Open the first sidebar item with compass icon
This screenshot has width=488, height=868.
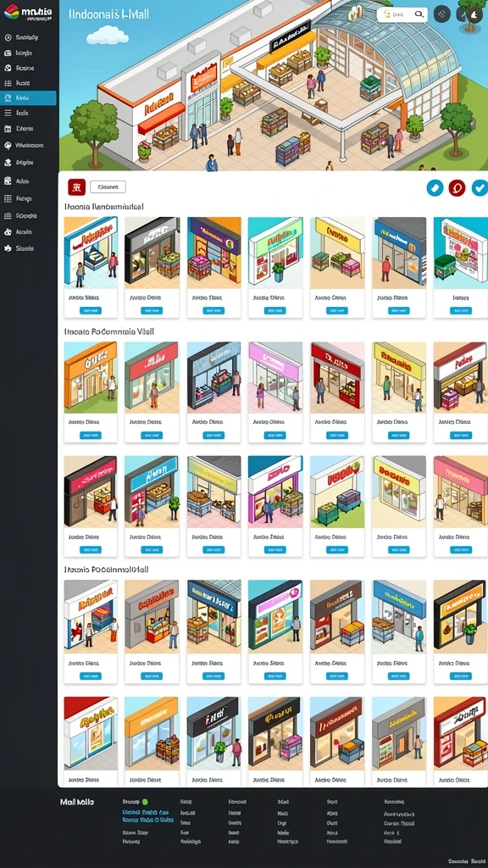[28, 37]
